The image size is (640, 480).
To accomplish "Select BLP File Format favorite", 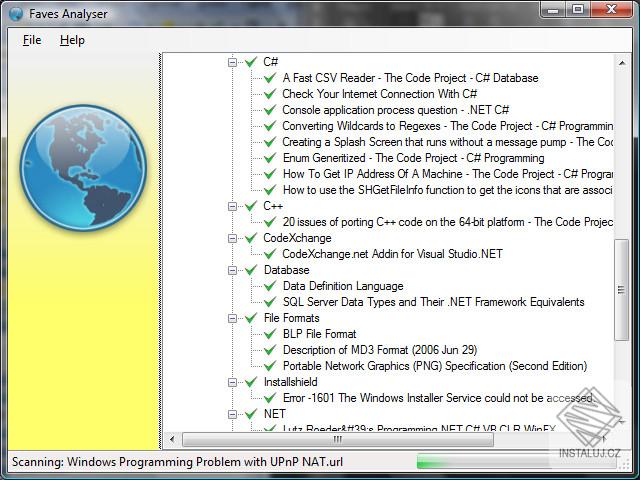I will point(319,334).
